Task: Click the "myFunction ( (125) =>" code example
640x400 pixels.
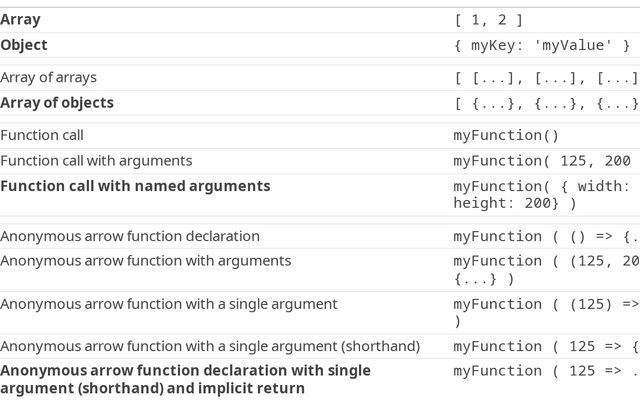Action: [546, 304]
